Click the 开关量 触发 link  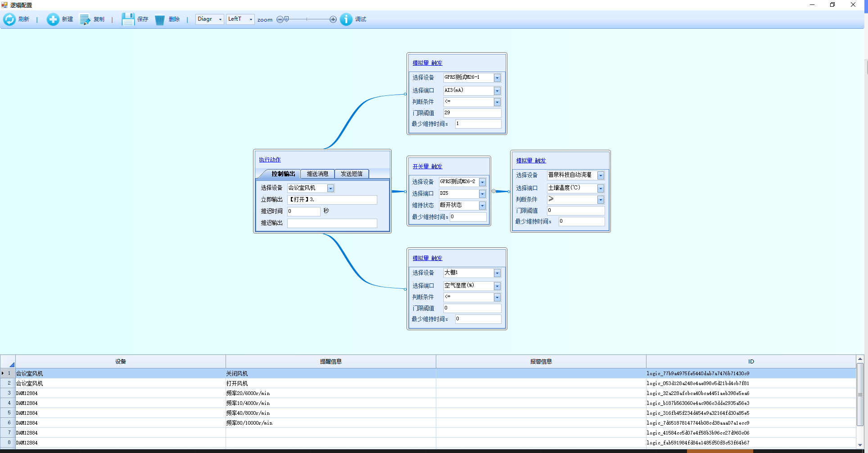point(427,166)
